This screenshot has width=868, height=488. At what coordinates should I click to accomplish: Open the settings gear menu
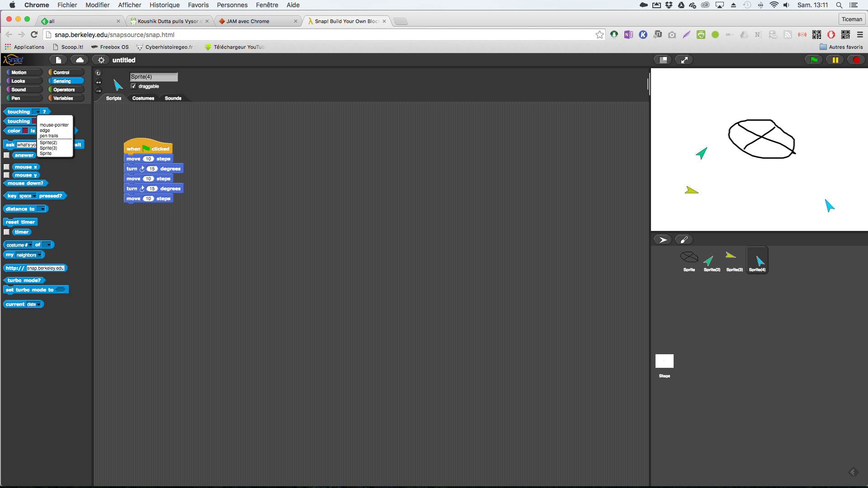(101, 60)
